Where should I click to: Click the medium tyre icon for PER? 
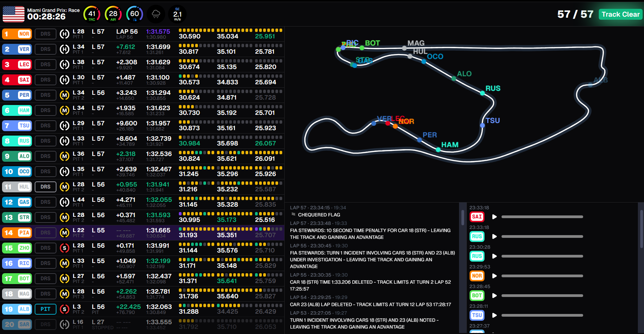pos(65,95)
